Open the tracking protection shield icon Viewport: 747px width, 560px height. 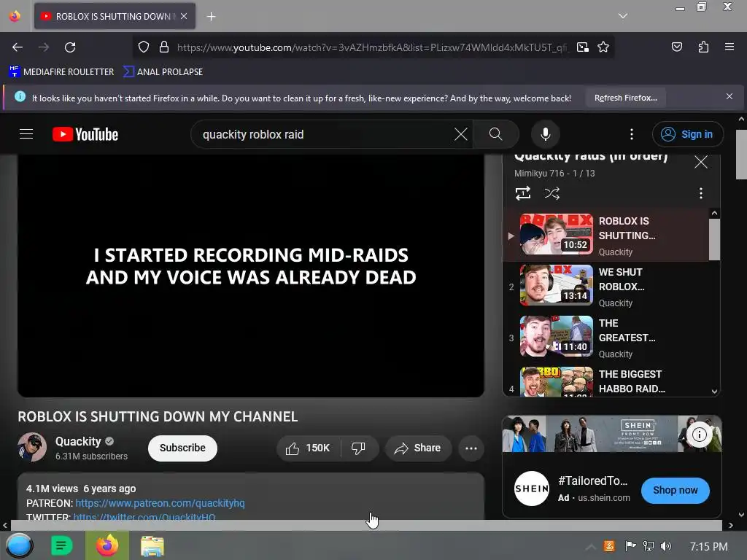click(144, 47)
